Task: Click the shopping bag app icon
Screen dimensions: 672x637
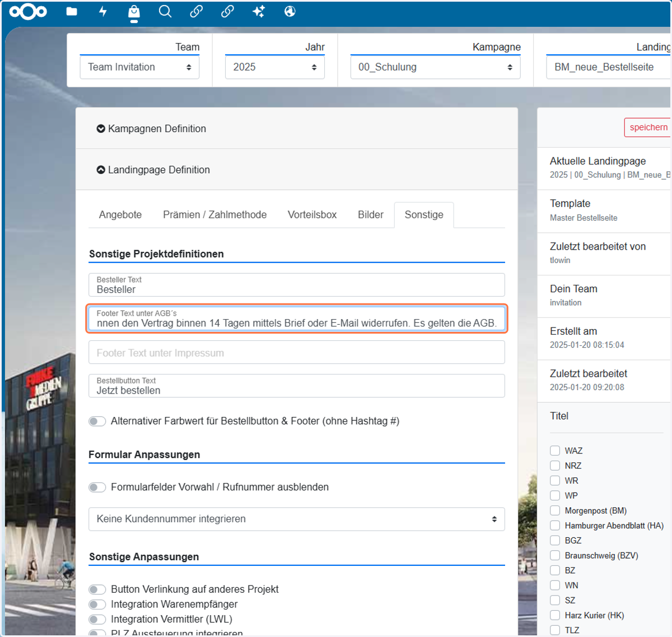Action: pyautogui.click(x=134, y=12)
